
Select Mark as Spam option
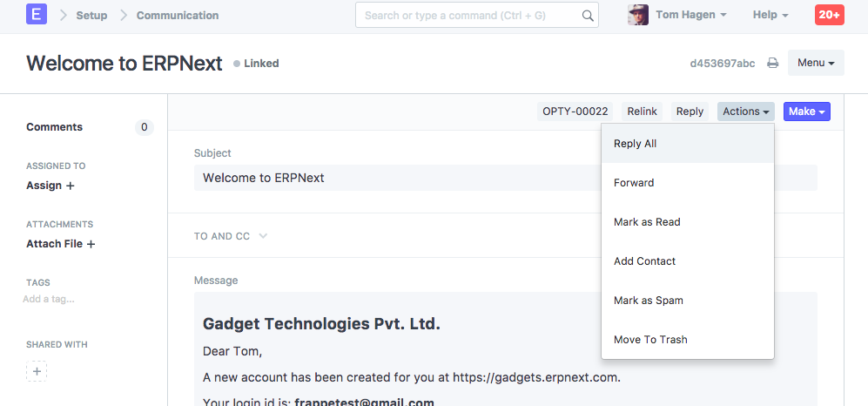coord(648,301)
